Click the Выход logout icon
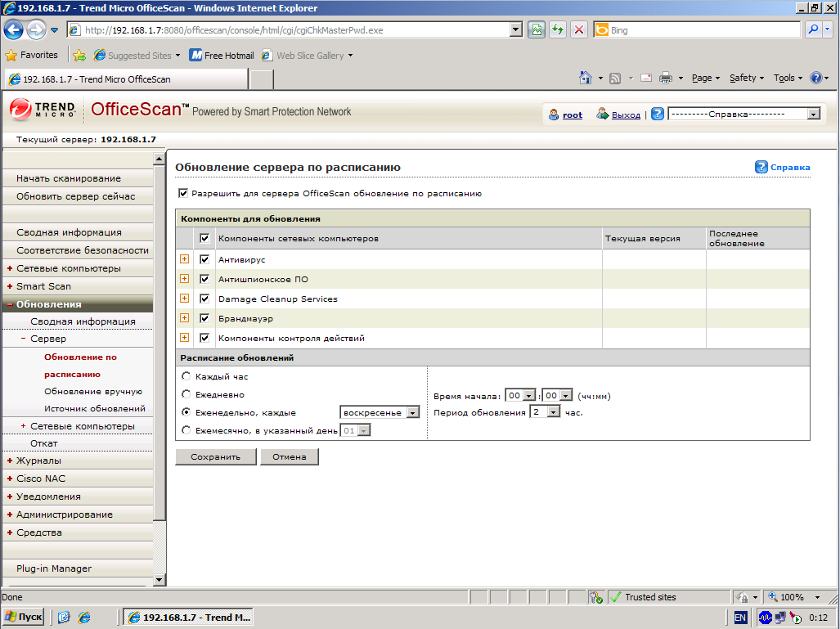Image resolution: width=840 pixels, height=629 pixels. [603, 114]
